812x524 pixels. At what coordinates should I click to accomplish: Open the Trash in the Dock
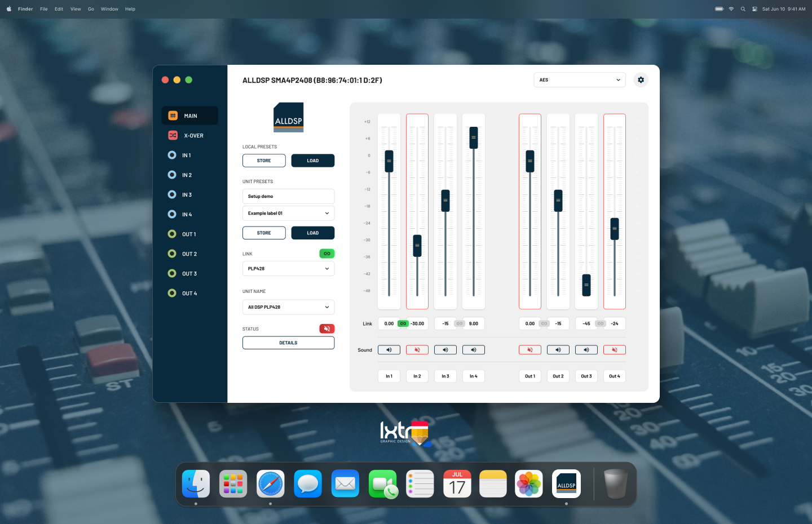click(616, 484)
